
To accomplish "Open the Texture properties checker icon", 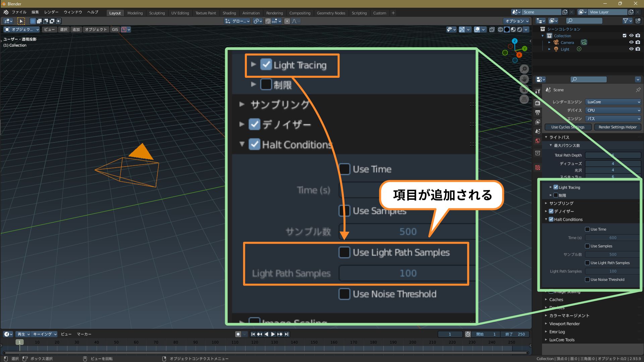I will 538,167.
